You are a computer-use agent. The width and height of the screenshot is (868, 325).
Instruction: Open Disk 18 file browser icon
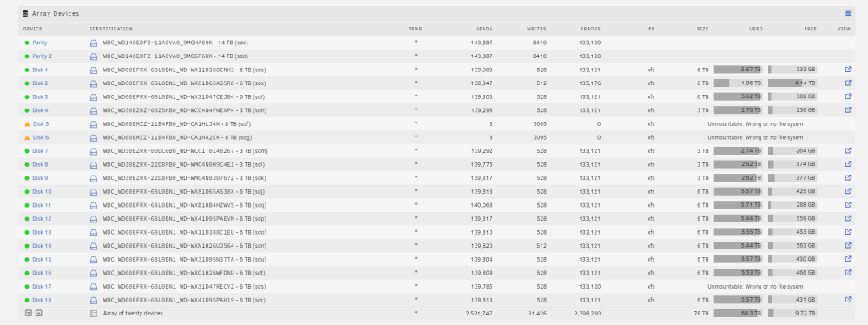point(847,300)
